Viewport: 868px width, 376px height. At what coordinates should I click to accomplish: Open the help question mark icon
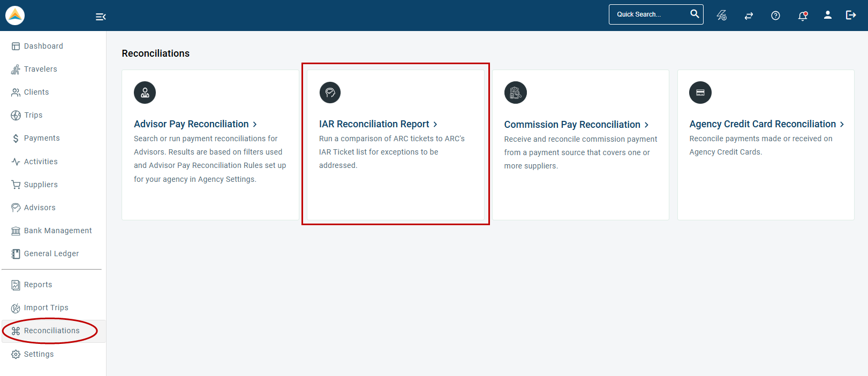click(x=775, y=16)
